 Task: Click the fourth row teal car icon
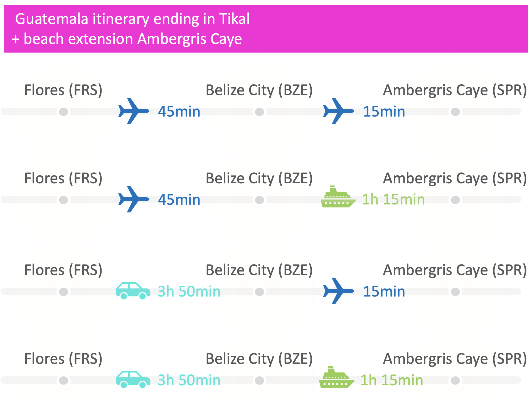[x=133, y=379]
